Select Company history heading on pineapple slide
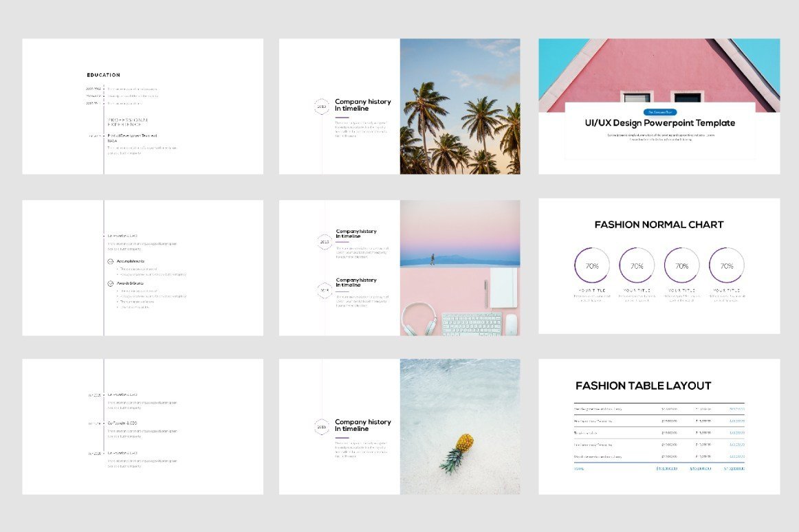 click(x=363, y=425)
